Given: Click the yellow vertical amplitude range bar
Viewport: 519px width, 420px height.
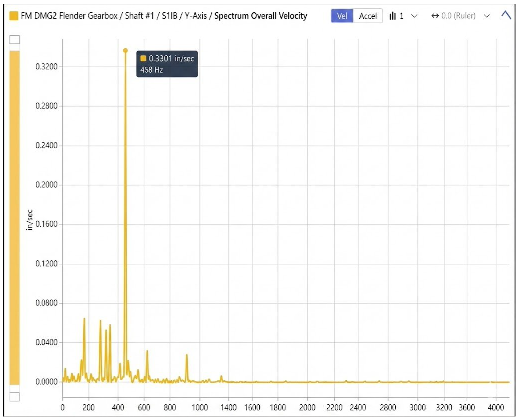Looking at the screenshot, I should click(x=14, y=218).
